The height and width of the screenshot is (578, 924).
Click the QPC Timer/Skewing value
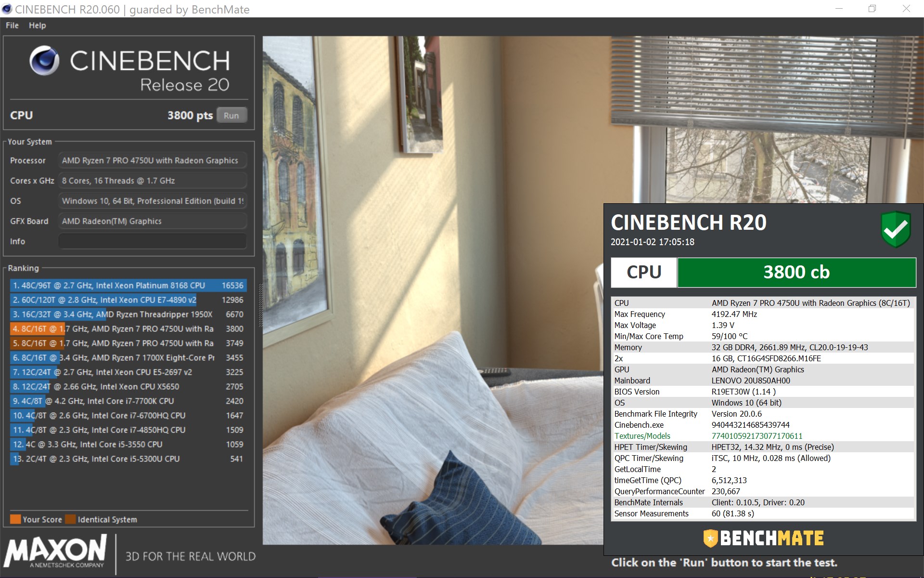(x=771, y=458)
